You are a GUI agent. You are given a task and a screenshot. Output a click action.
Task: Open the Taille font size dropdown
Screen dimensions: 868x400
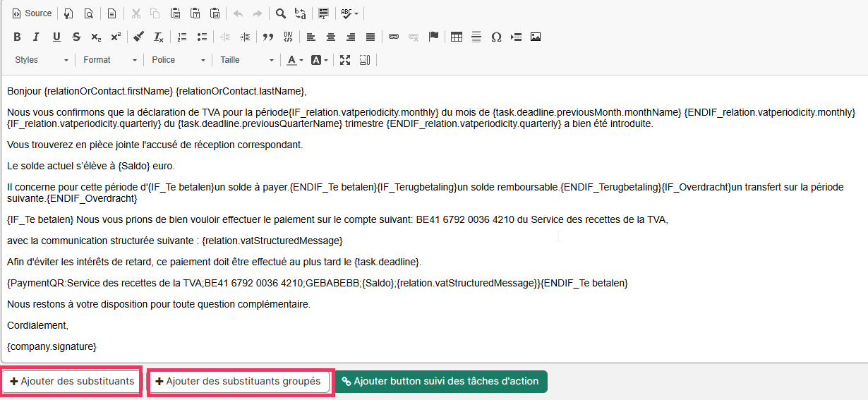point(246,60)
